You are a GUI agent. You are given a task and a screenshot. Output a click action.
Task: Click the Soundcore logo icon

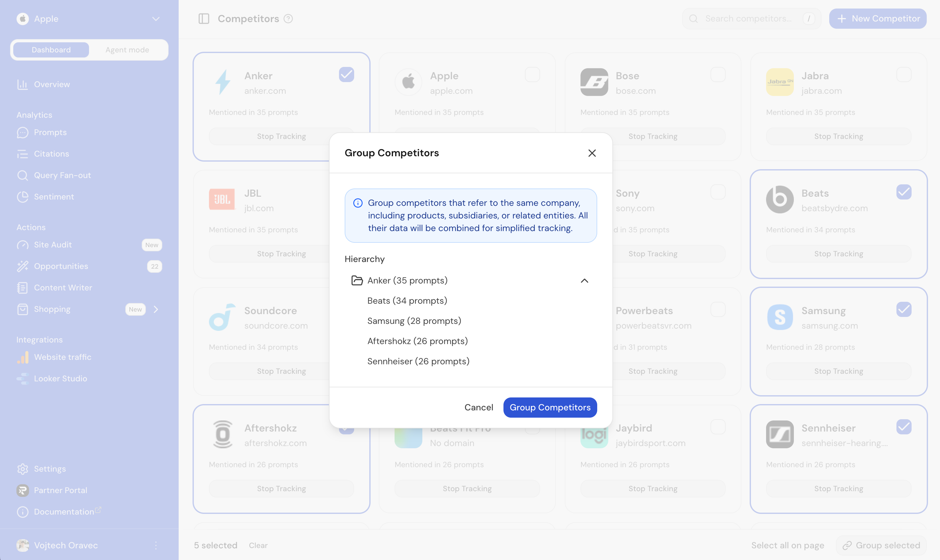point(223,317)
